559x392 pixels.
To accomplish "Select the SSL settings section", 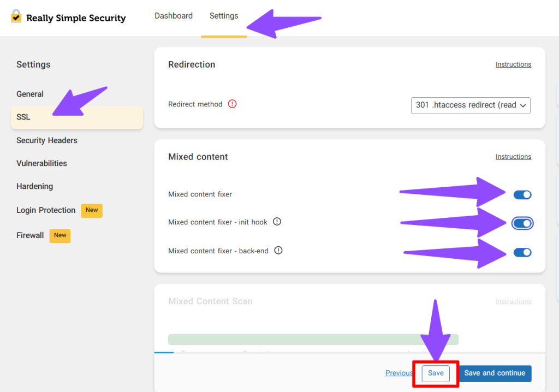I will pyautogui.click(x=77, y=117).
